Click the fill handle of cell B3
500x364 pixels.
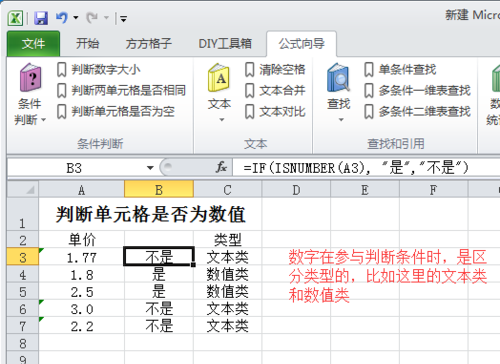[193, 264]
